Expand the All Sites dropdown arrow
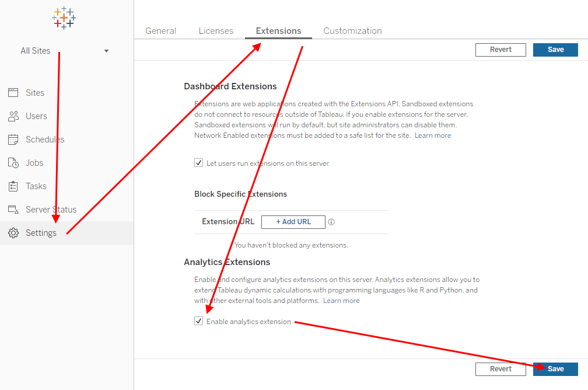588x390 pixels. click(x=107, y=51)
